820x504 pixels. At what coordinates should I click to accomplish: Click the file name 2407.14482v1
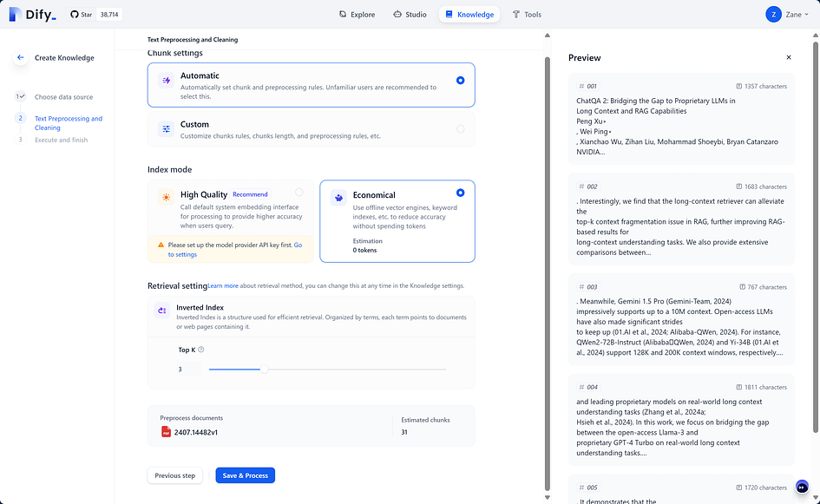(x=196, y=432)
